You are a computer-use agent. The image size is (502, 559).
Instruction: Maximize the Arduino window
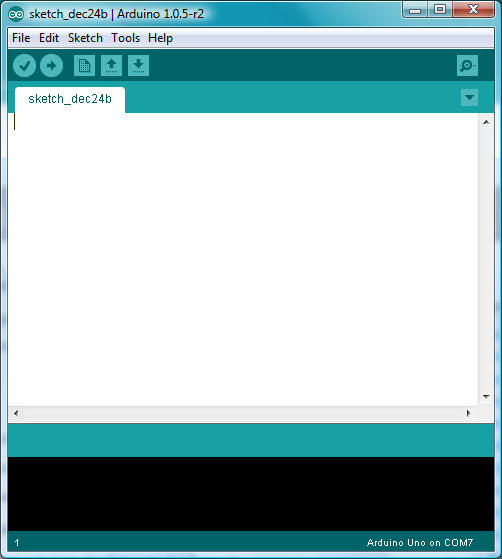click(440, 10)
